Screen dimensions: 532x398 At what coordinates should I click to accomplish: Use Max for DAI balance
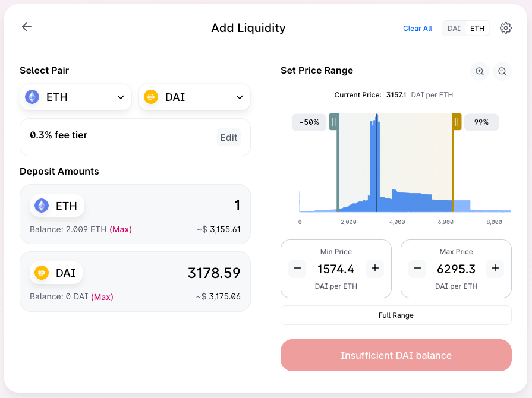(x=102, y=297)
